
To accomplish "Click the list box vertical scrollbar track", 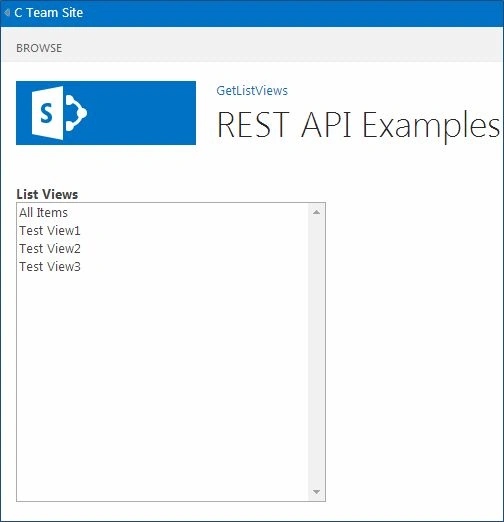I will (317, 352).
